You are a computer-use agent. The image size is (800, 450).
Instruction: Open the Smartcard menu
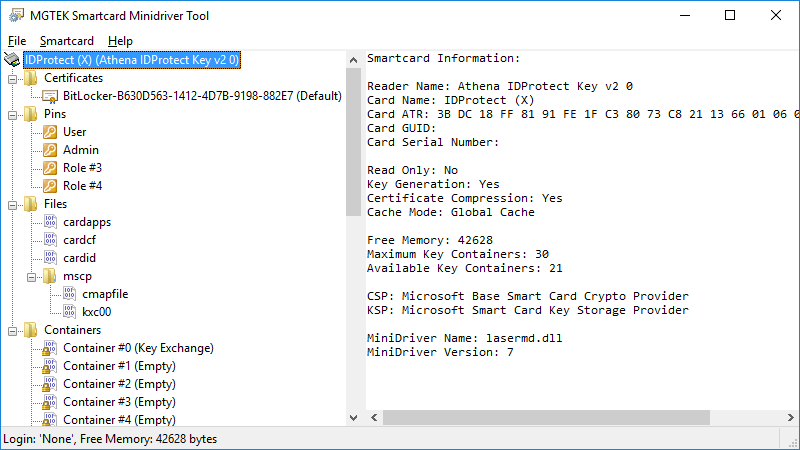coord(67,41)
